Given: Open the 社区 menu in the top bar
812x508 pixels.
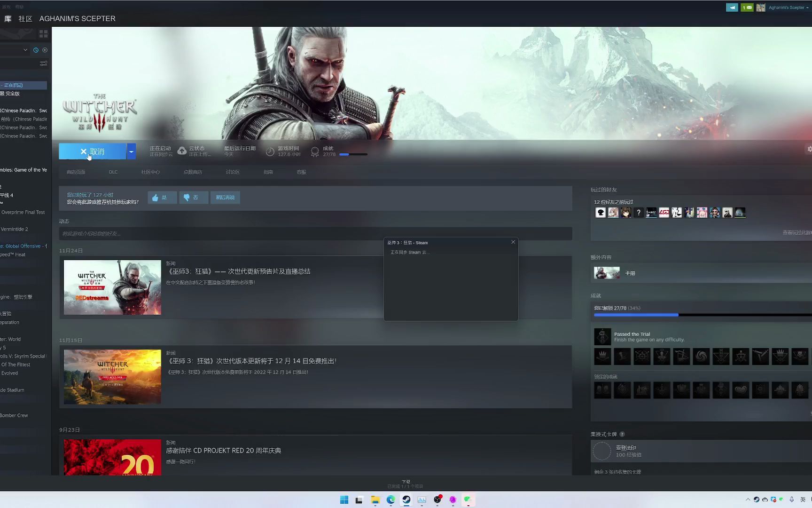Looking at the screenshot, I should [25, 19].
